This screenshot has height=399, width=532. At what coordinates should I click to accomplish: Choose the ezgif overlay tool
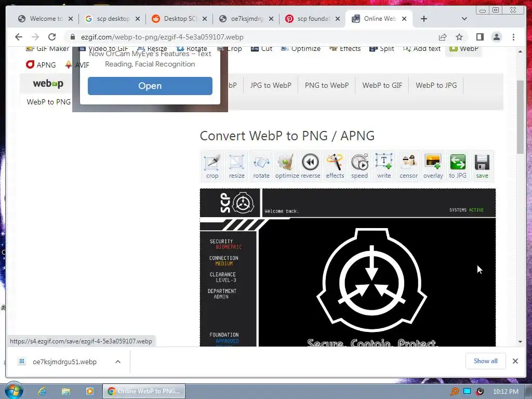pos(433,166)
